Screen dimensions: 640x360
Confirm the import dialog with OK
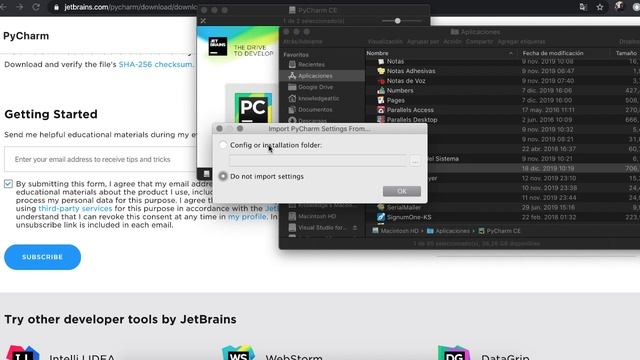[x=402, y=191]
